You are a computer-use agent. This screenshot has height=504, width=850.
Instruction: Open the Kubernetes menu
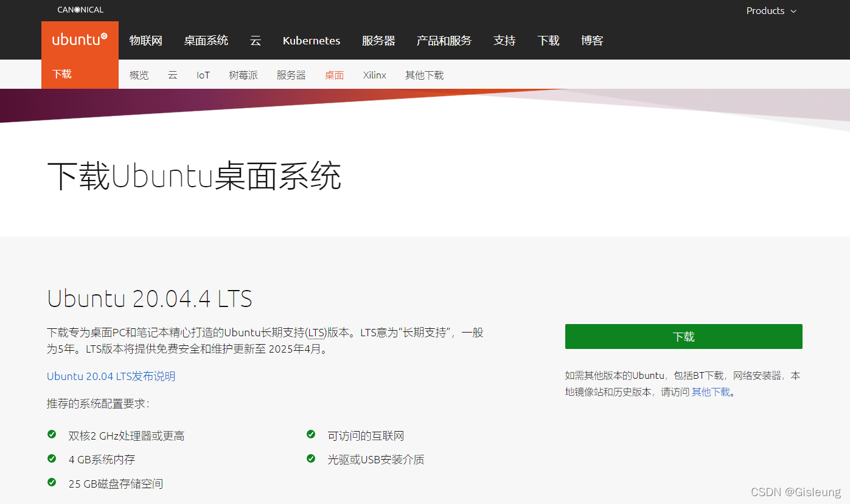[x=312, y=41]
